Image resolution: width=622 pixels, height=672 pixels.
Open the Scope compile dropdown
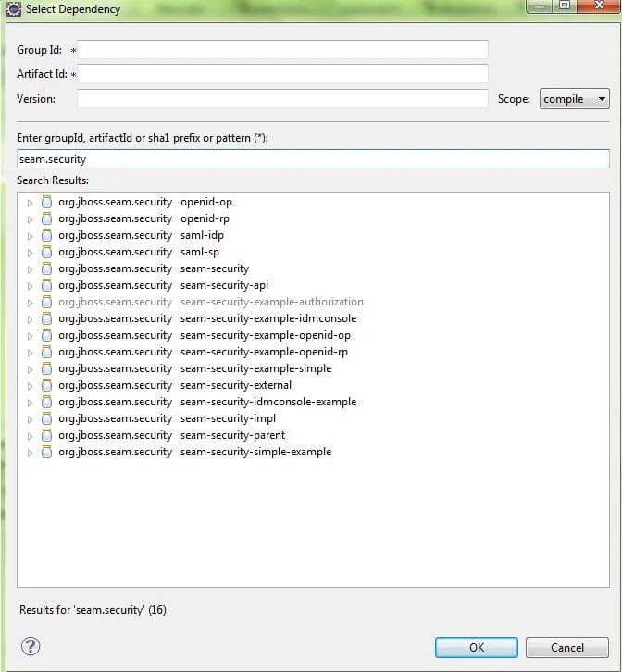click(x=575, y=99)
